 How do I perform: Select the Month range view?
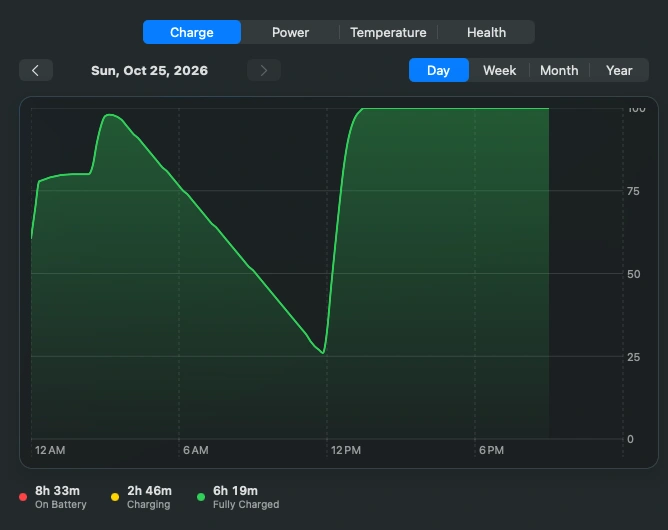[x=559, y=70]
